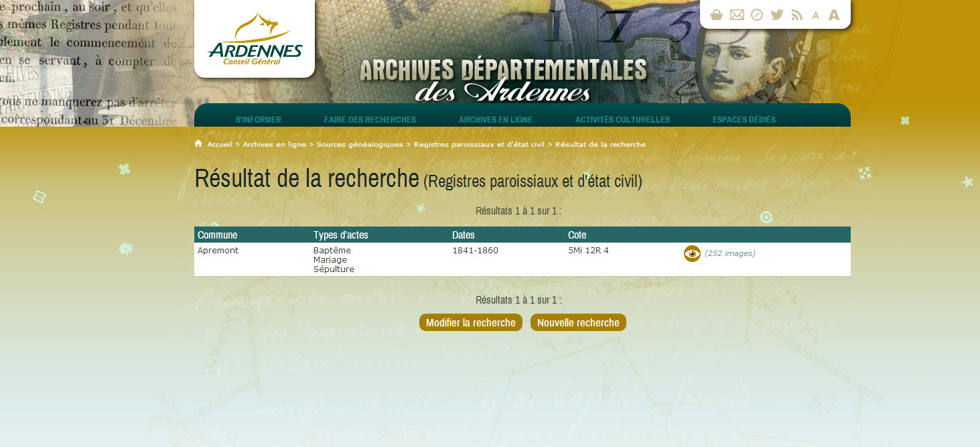Viewport: 980px width, 447px height.
Task: Increase text size with large A
Action: (x=834, y=15)
